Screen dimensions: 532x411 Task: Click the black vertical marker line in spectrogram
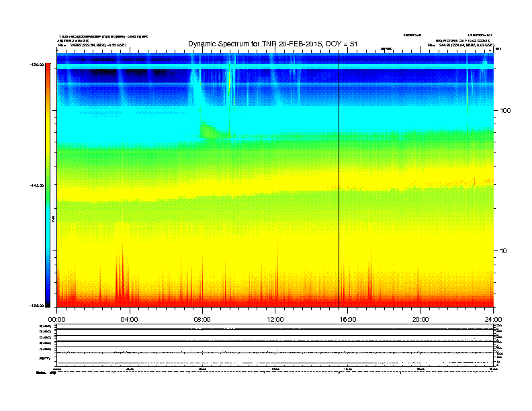pos(339,179)
